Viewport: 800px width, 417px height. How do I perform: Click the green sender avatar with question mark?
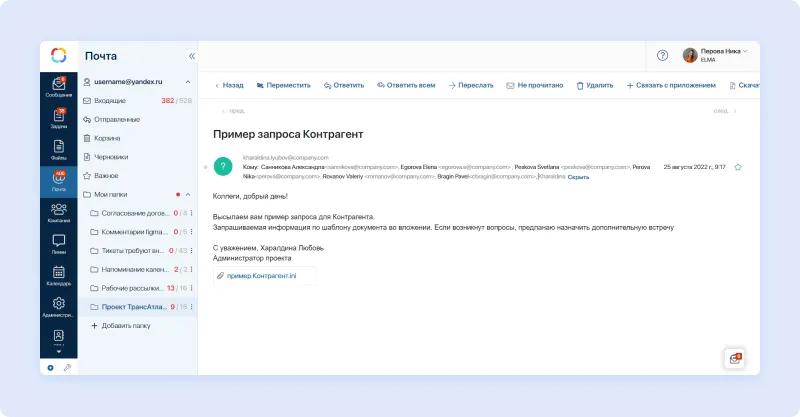tap(223, 166)
